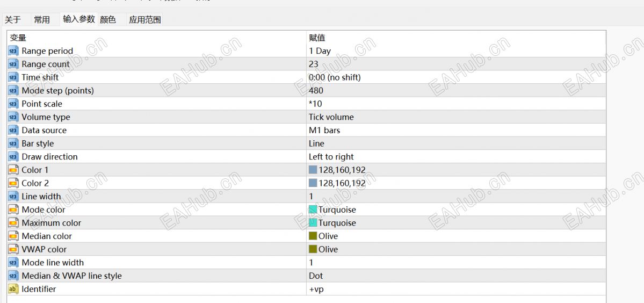644x303 pixels.
Task: Click the Mode line width value 1
Action: [x=311, y=262]
